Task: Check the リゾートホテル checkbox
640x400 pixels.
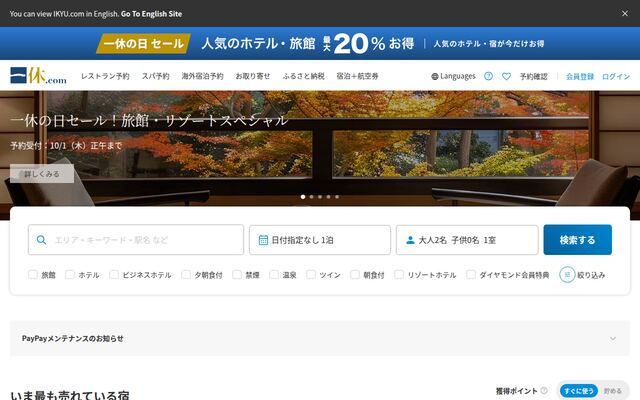Action: 399,274
